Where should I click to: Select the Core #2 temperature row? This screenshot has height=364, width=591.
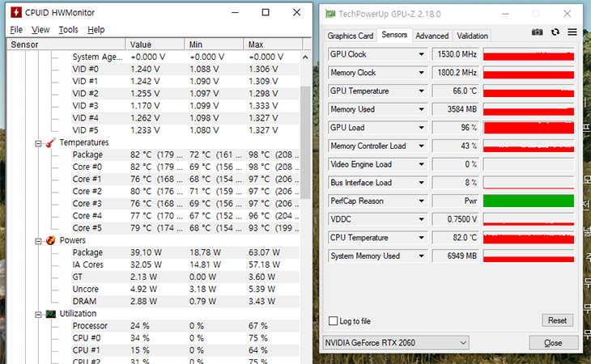[x=185, y=191]
